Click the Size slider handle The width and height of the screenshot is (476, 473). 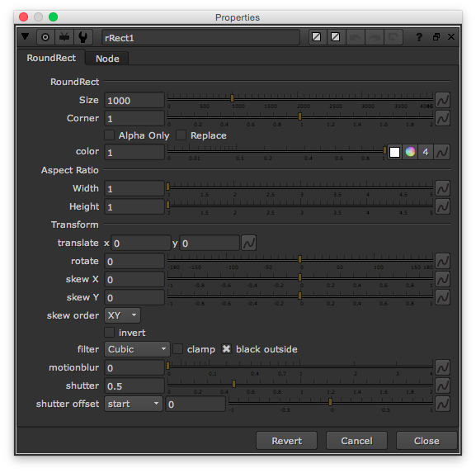click(x=233, y=98)
